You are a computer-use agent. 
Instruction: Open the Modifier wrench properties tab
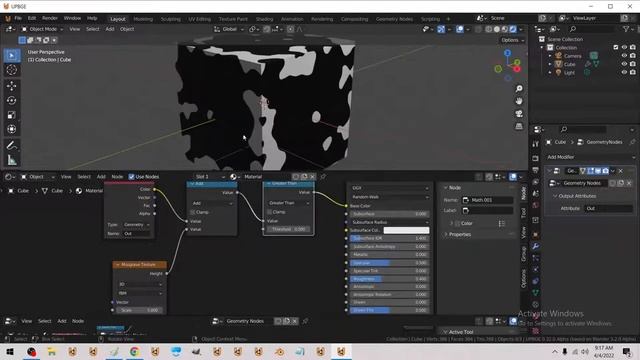point(536,246)
